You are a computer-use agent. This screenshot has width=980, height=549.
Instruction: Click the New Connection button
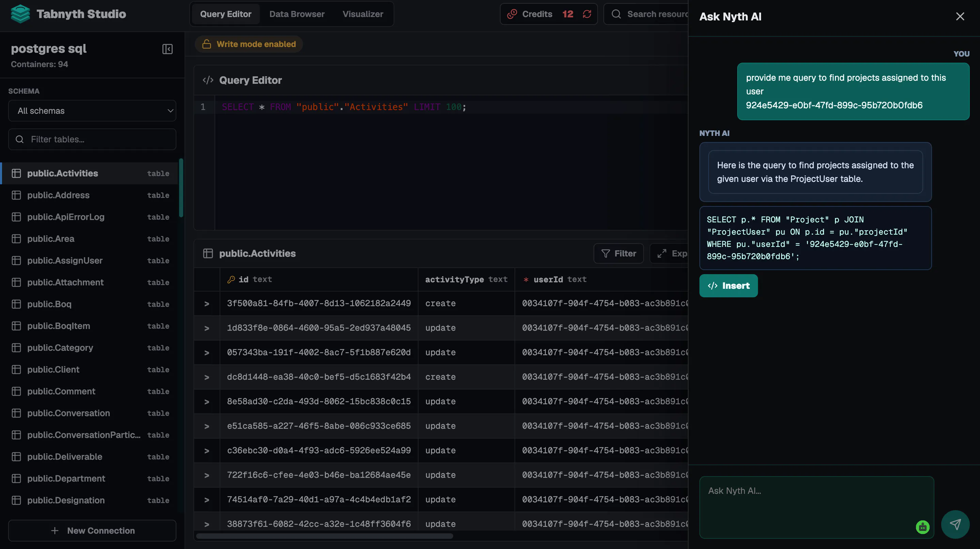[x=92, y=531]
